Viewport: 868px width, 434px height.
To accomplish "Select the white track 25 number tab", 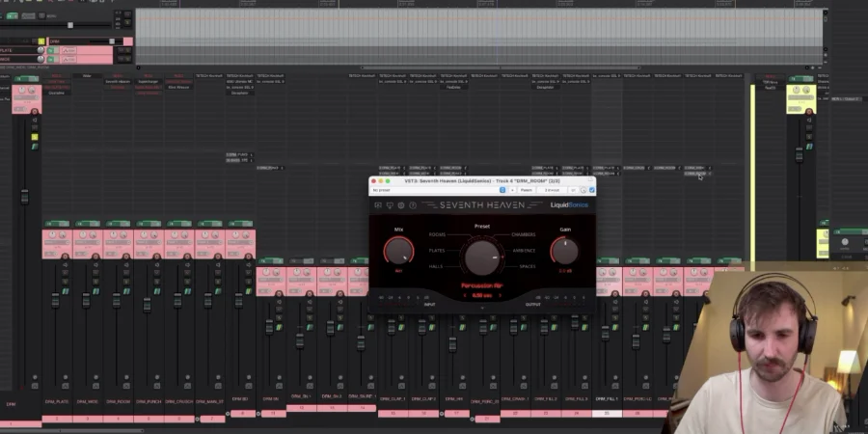I will pyautogui.click(x=607, y=414).
